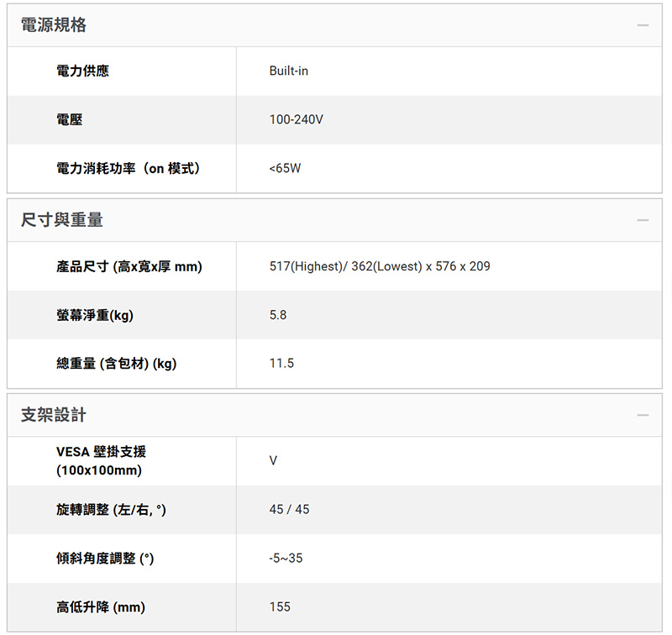Collapse the 電源規格 section

(x=643, y=25)
